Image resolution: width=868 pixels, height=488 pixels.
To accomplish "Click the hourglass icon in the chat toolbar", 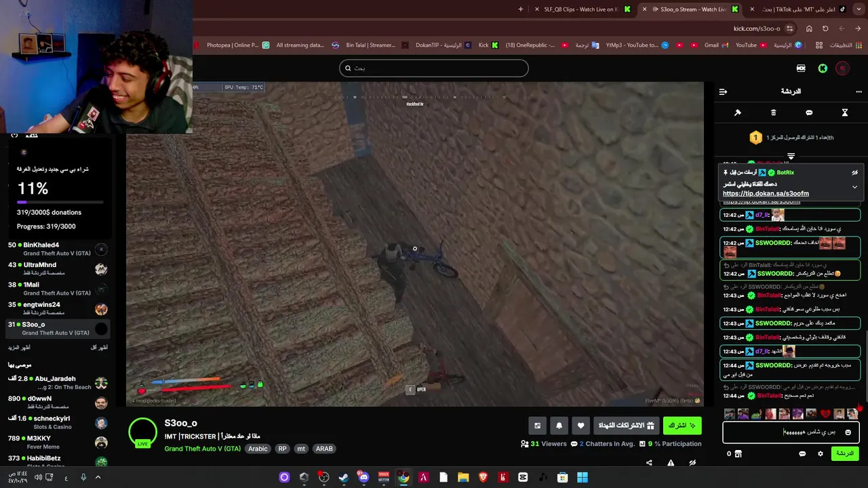I will click(x=845, y=113).
